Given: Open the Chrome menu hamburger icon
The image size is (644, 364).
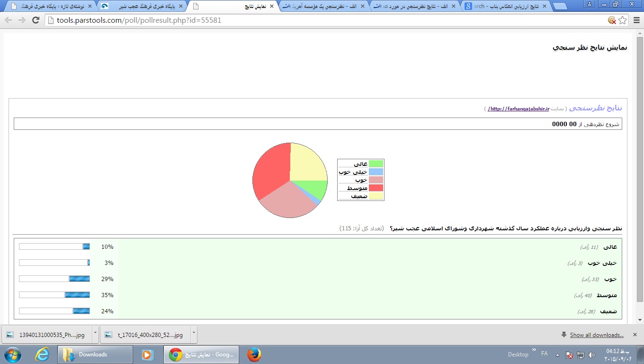Looking at the screenshot, I should tap(636, 20).
